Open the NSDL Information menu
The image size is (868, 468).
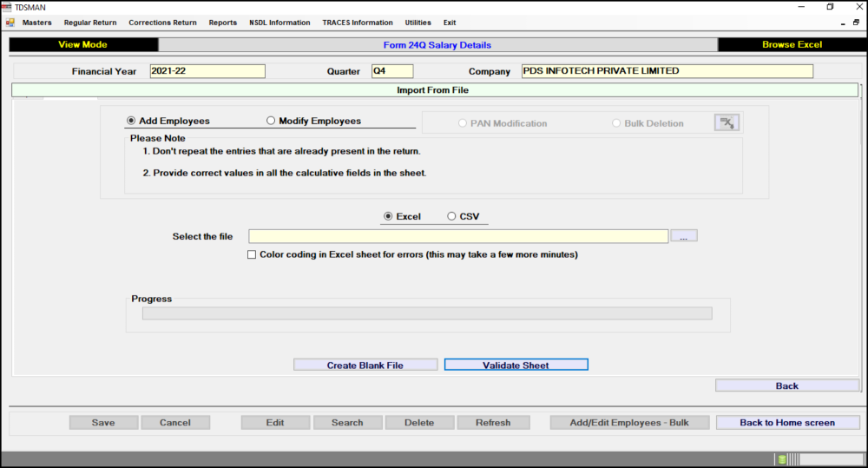(279, 23)
